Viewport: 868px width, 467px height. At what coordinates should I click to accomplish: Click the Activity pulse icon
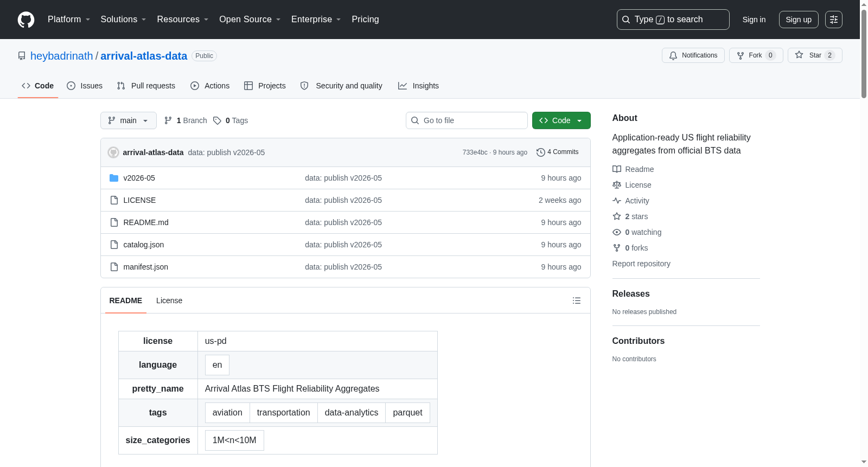click(x=617, y=201)
